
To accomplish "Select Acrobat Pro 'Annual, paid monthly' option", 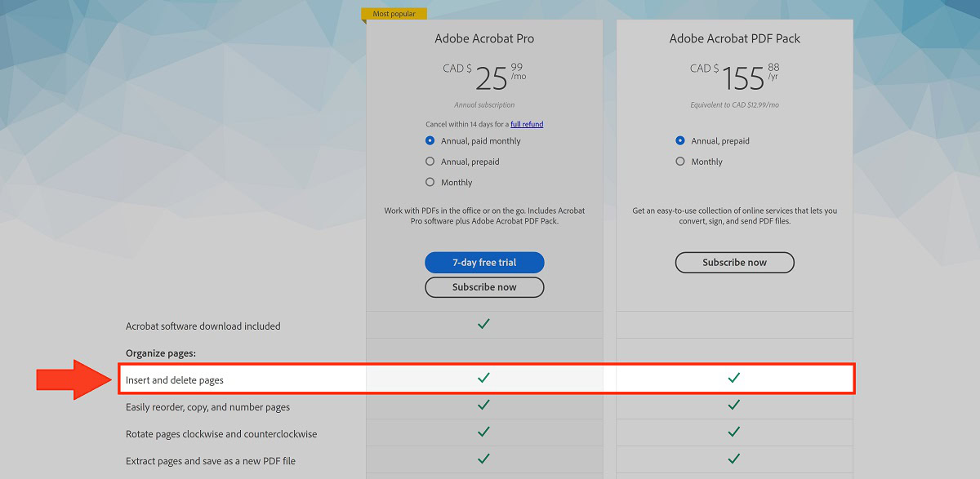I will pyautogui.click(x=430, y=141).
